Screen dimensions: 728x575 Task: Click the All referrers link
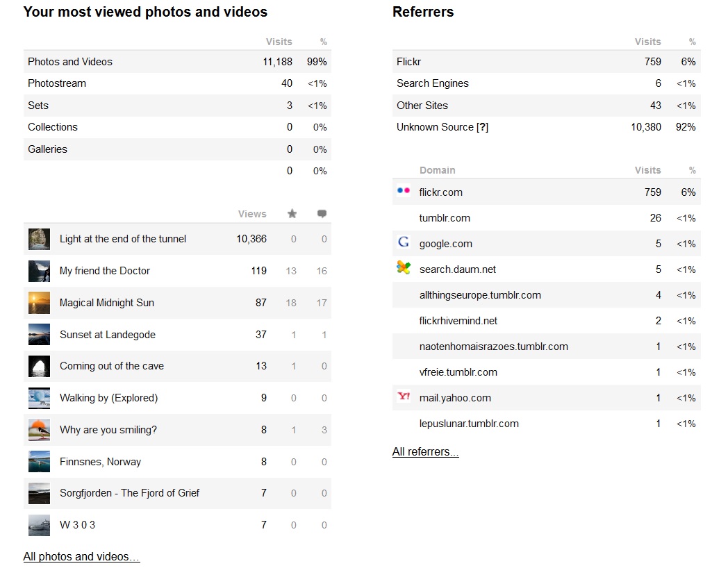(425, 451)
